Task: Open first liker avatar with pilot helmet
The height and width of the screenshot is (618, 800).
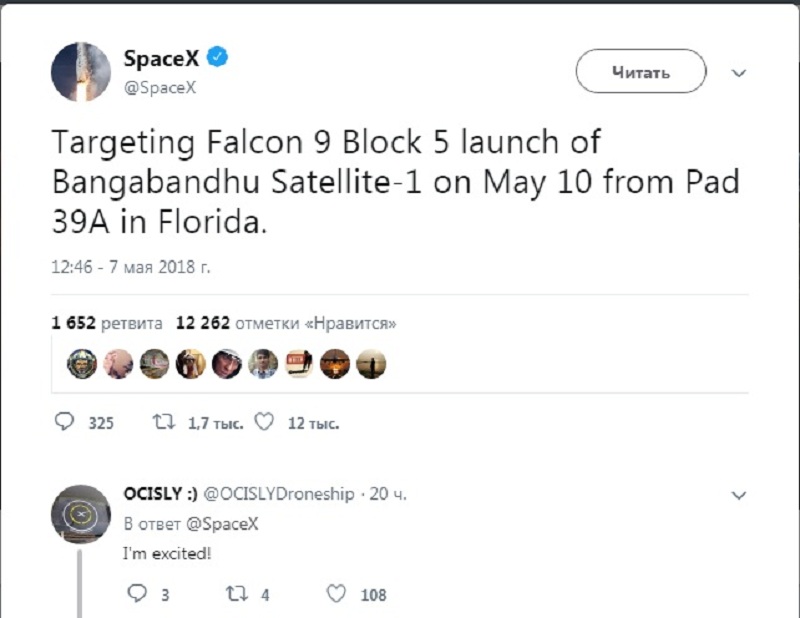Action: 82,364
